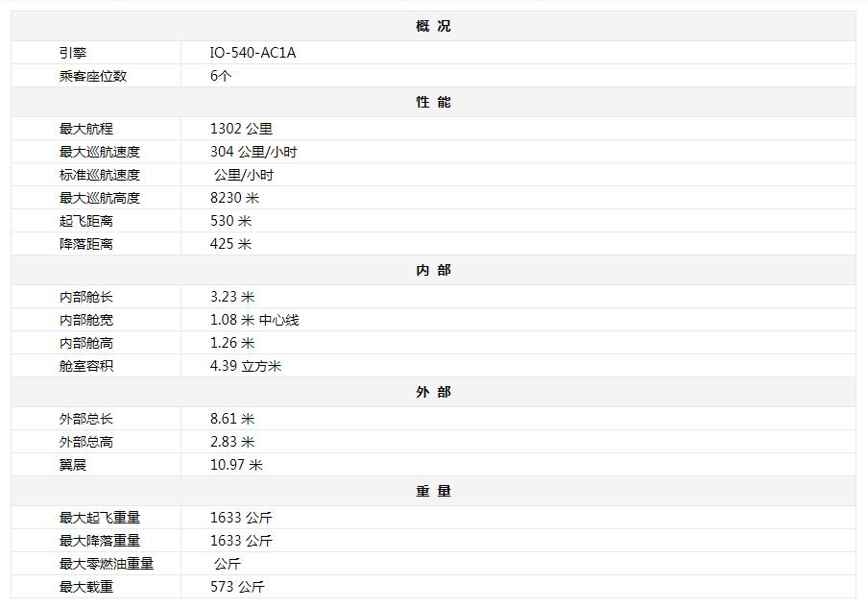This screenshot has width=868, height=608.
Task: Click the 425 米 landing distance value
Action: coord(230,244)
